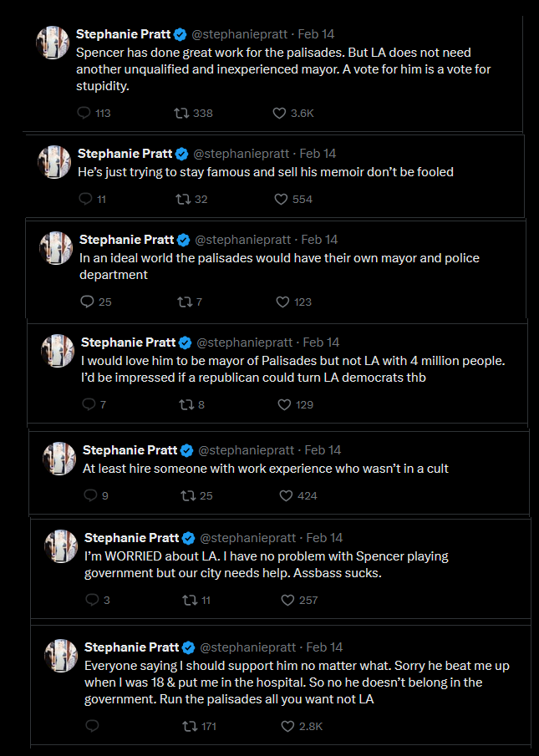Click the reply icon on the bottom tweet

(92, 726)
